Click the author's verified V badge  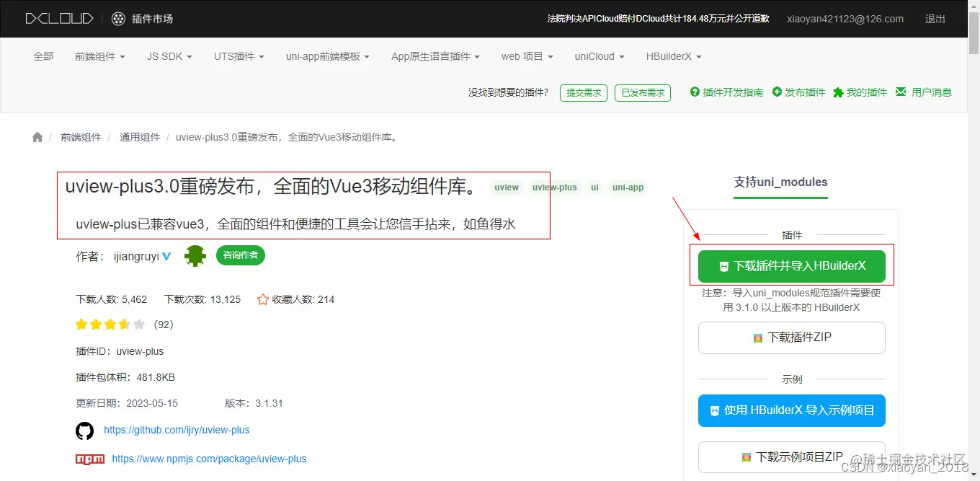166,256
